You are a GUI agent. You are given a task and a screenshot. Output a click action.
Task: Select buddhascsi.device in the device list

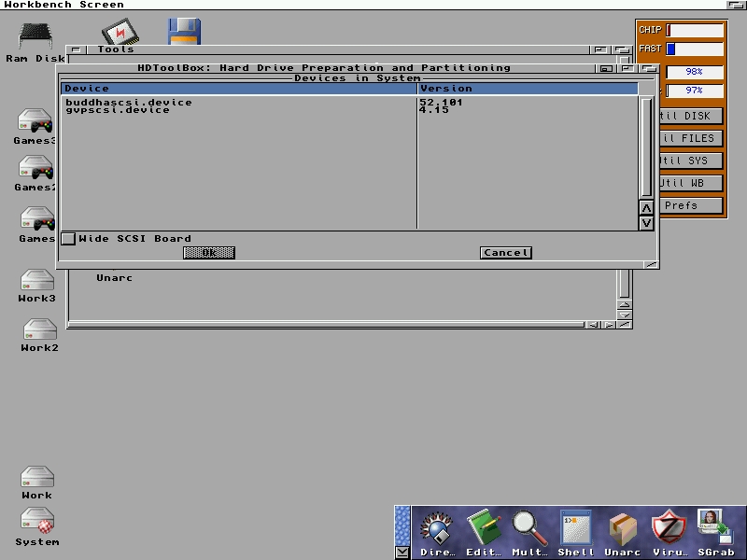click(x=129, y=102)
